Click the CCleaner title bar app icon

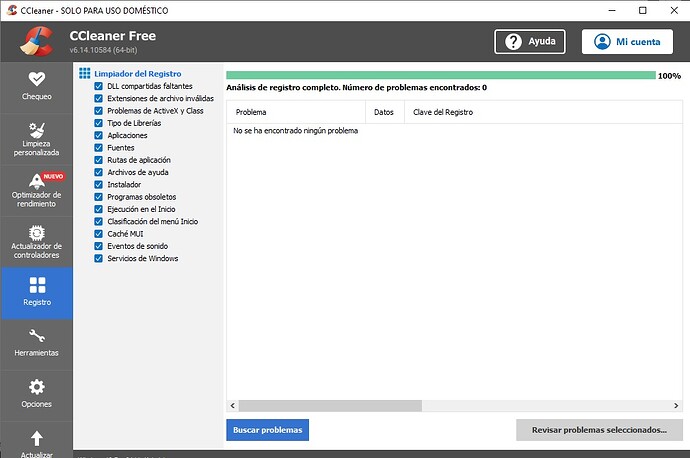tap(11, 10)
